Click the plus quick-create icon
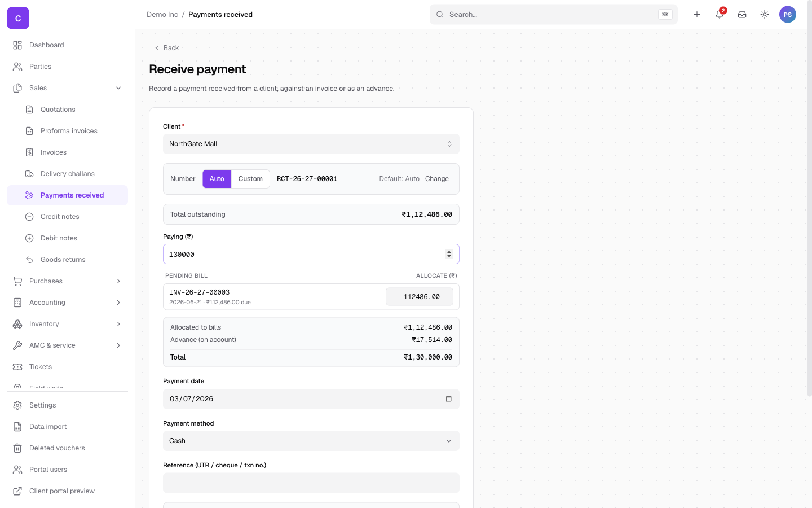 (x=697, y=15)
